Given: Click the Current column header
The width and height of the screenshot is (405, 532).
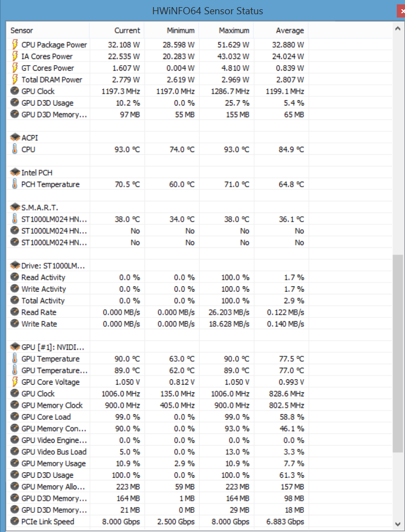Looking at the screenshot, I should 127,31.
